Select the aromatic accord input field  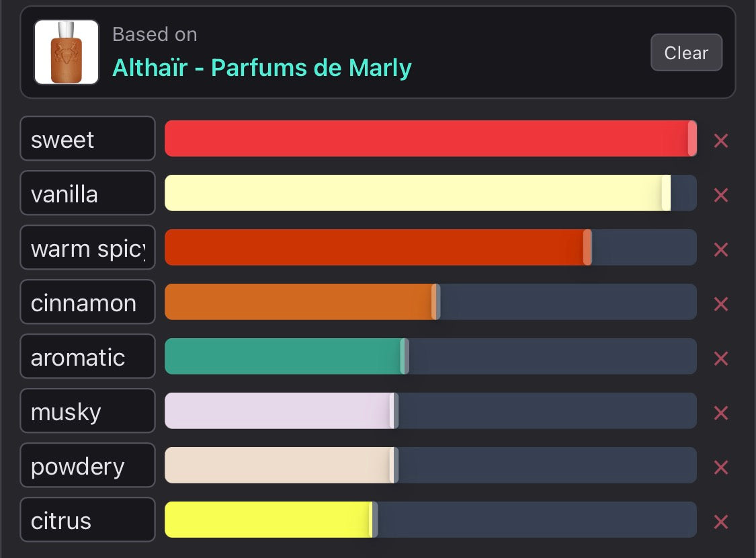click(x=87, y=356)
